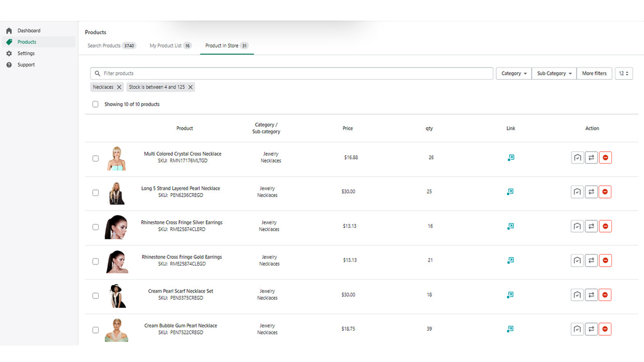Click the Cream Bubble Gum Pearl Necklace thumbnail
The image size is (644, 362).
tap(117, 330)
